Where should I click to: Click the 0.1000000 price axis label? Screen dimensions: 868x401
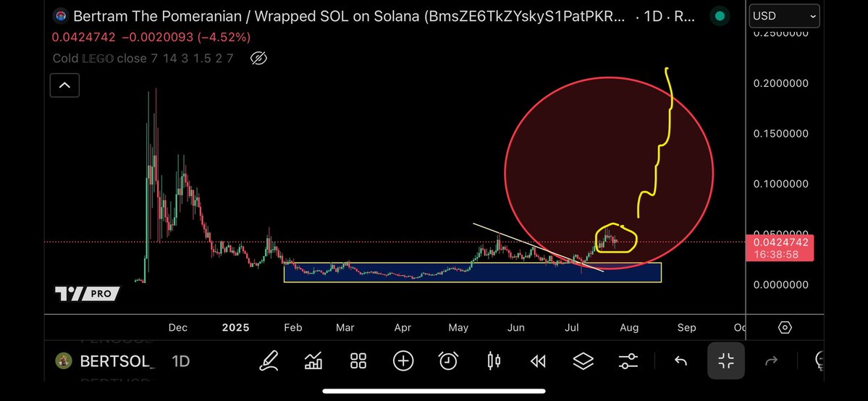[x=780, y=184]
